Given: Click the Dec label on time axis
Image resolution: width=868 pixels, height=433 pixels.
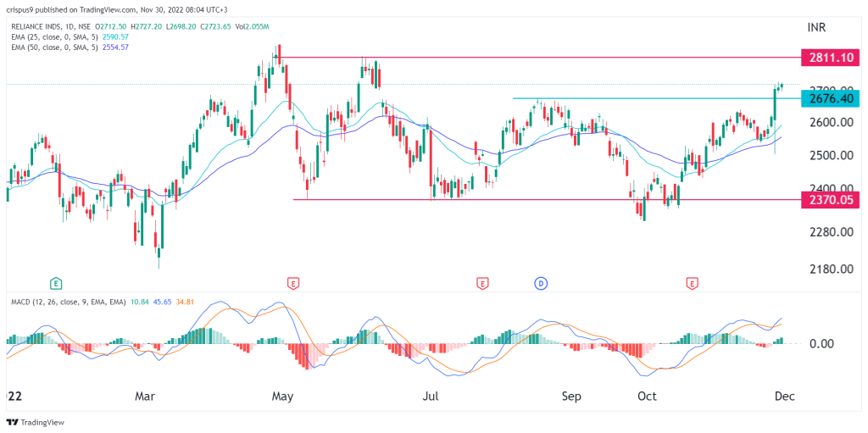Looking at the screenshot, I should (784, 397).
